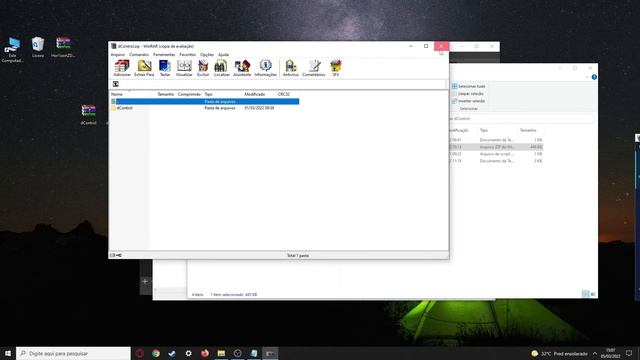The width and height of the screenshot is (640, 360).
Task: Open the notification center icon
Action: point(629,353)
